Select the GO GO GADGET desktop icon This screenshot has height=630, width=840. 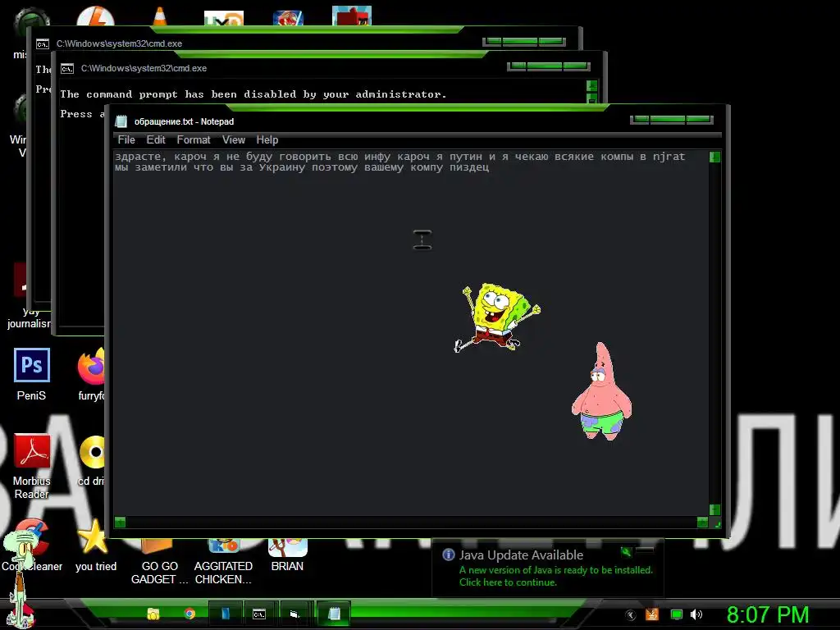[x=159, y=563]
